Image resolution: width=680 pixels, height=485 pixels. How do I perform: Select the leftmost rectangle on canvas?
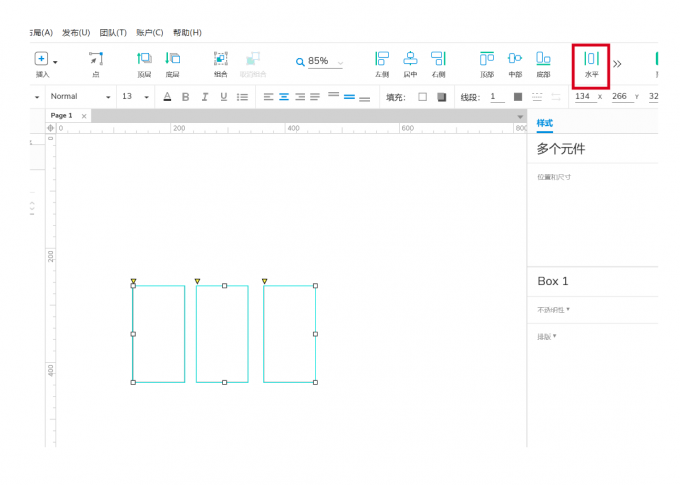click(159, 334)
